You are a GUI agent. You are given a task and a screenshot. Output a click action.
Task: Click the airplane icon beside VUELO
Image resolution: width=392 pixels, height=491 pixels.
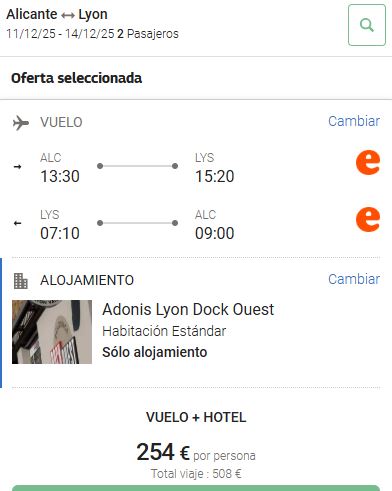click(x=21, y=123)
